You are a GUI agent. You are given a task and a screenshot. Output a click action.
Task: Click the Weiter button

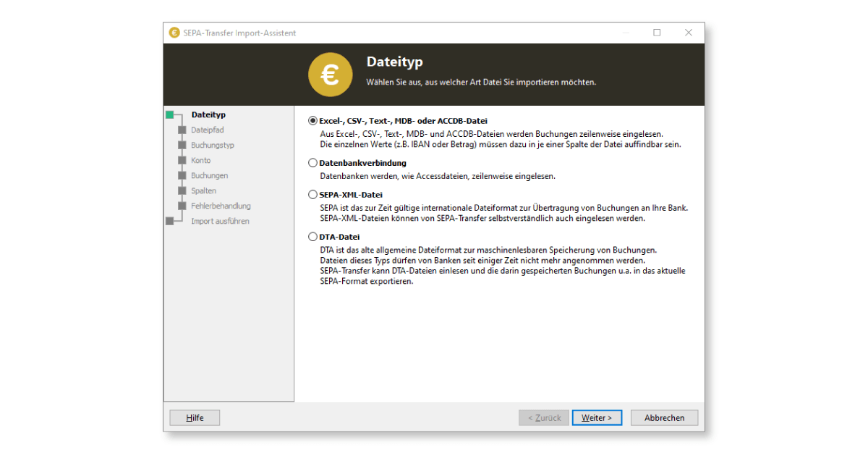(597, 418)
